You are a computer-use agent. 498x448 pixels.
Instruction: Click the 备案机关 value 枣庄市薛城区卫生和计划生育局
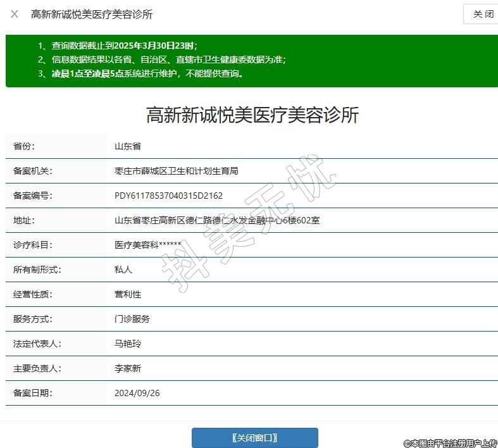pos(177,171)
